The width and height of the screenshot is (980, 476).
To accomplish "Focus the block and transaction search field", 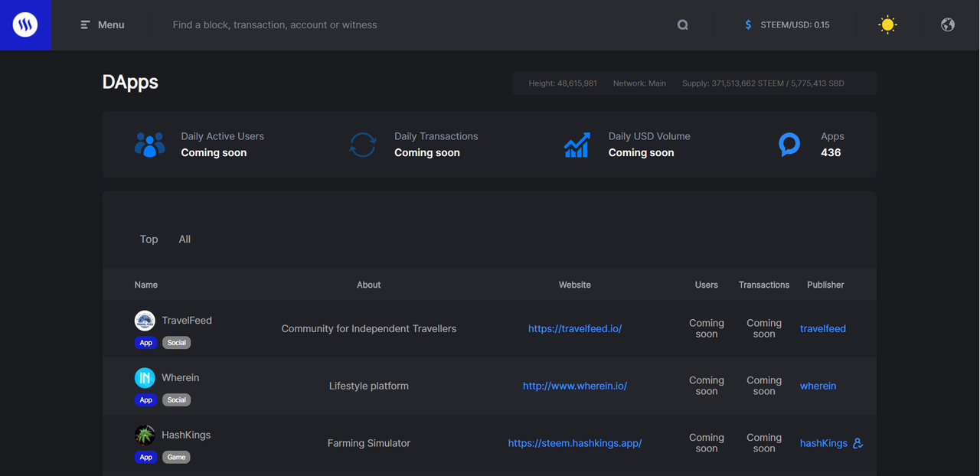I will pos(413,25).
